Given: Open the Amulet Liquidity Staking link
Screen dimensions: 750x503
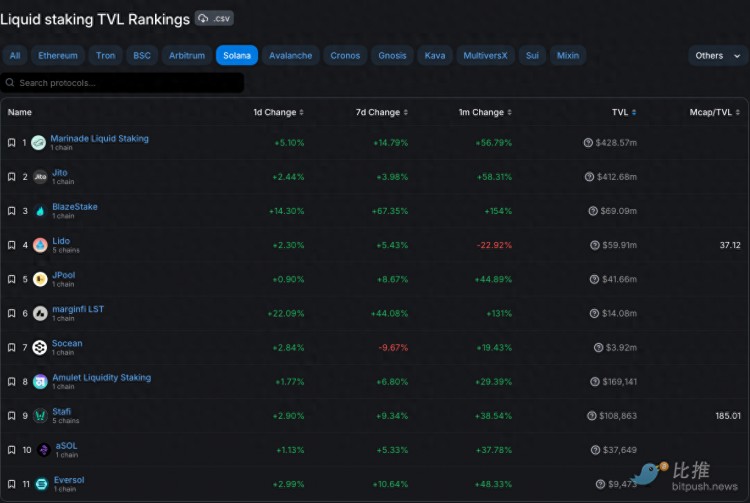Looking at the screenshot, I should point(101,377).
